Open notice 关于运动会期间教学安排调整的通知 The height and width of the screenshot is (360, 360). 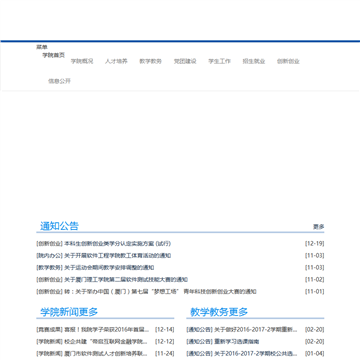[109, 268]
